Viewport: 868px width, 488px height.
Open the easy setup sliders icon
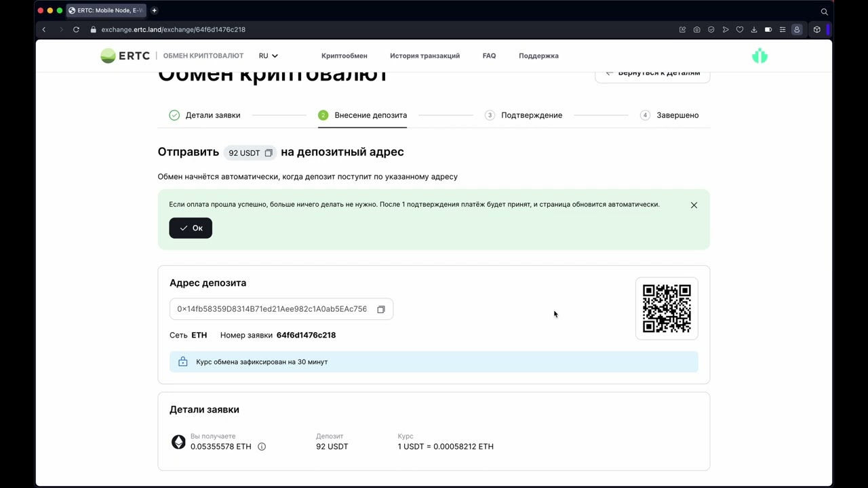[783, 30]
